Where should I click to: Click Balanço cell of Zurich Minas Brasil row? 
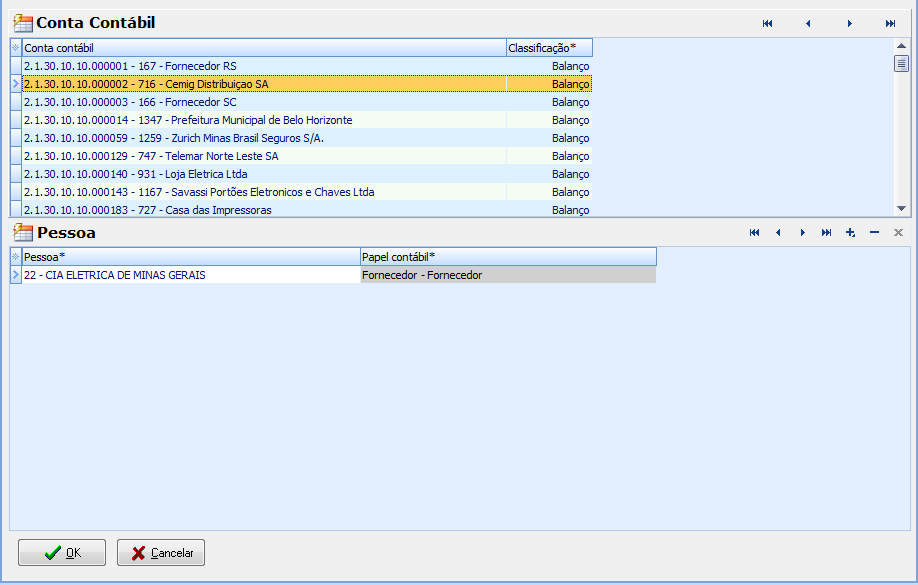[x=549, y=138]
